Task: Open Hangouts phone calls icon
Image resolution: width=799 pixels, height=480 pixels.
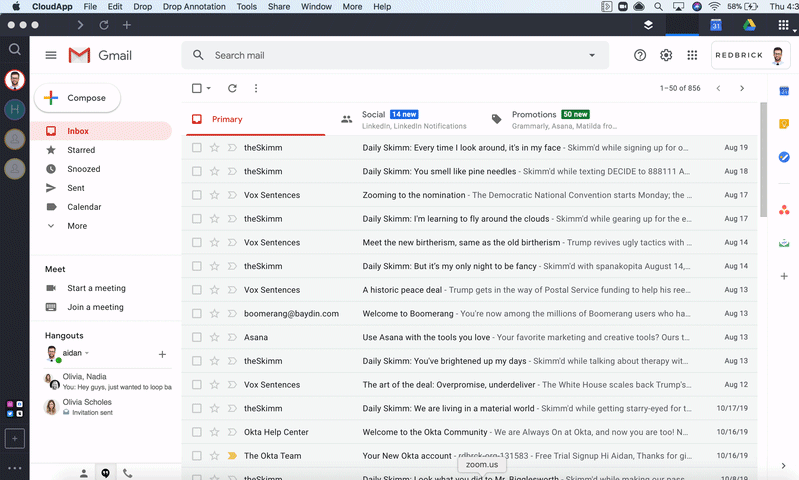Action: point(127,473)
